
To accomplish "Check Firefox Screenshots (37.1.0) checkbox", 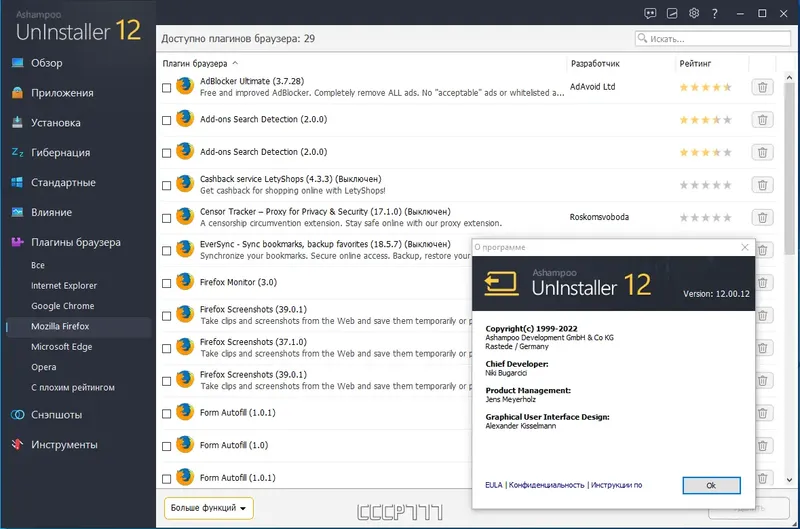I will 166,349.
